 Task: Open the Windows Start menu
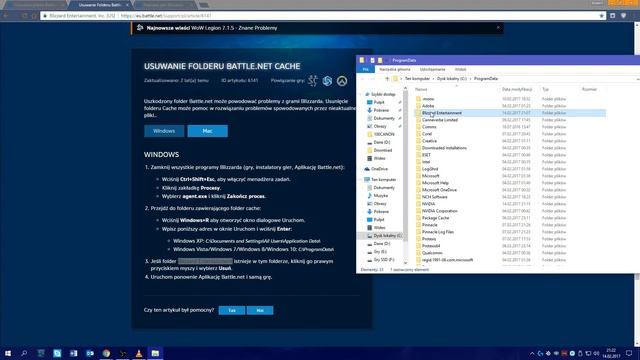[x=8, y=353]
